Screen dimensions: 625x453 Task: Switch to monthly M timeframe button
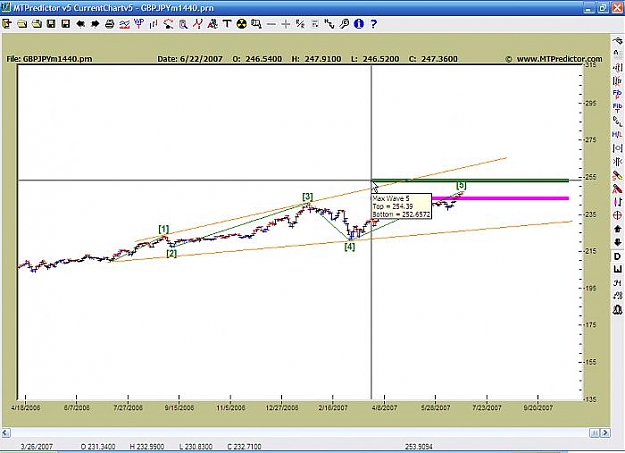pyautogui.click(x=617, y=283)
